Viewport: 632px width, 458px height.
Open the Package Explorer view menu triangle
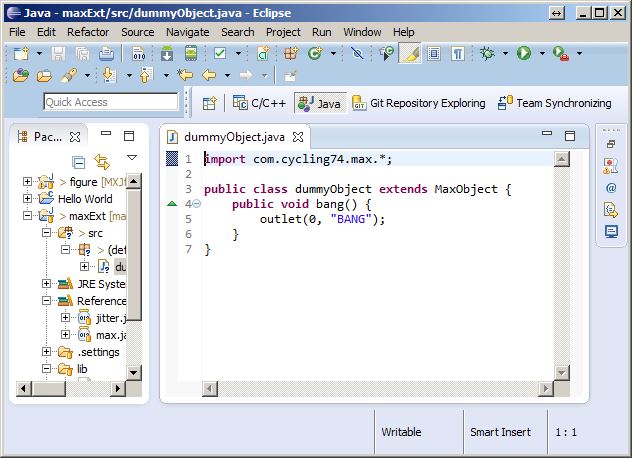pyautogui.click(x=131, y=158)
